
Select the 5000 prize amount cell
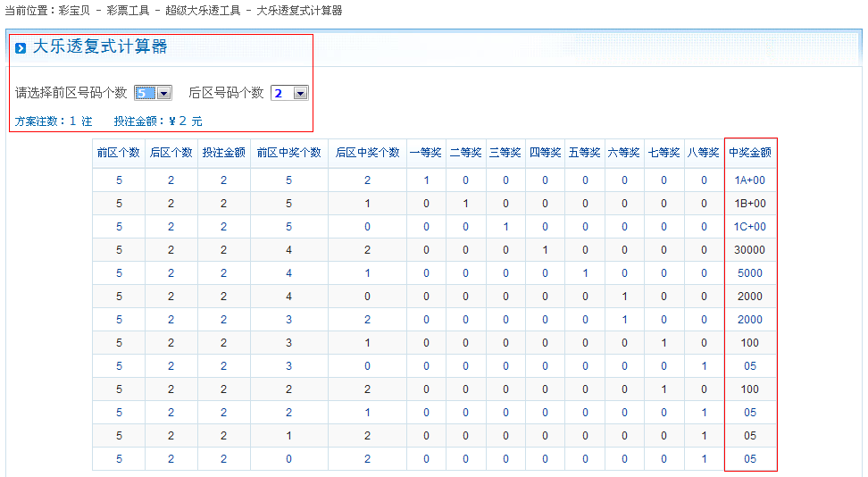750,273
